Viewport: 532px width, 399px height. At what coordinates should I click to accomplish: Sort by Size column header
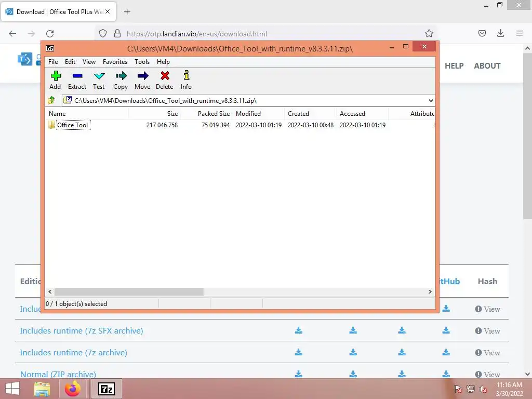click(155, 114)
